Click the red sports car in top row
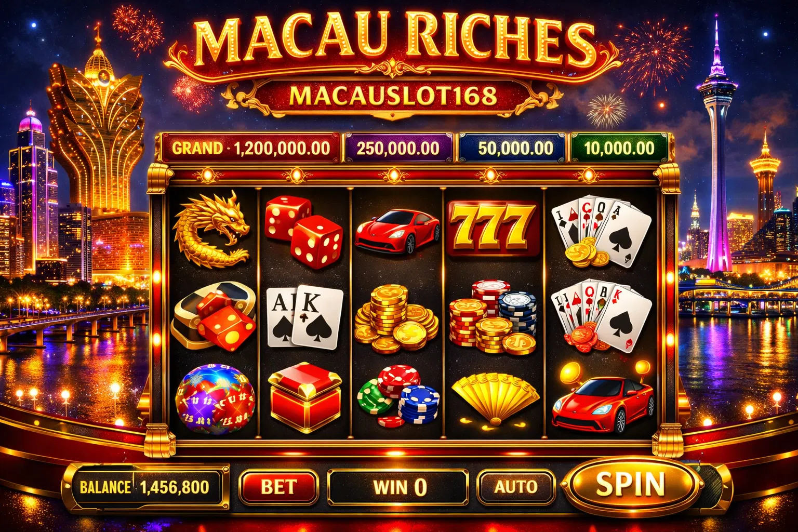 [x=397, y=232]
